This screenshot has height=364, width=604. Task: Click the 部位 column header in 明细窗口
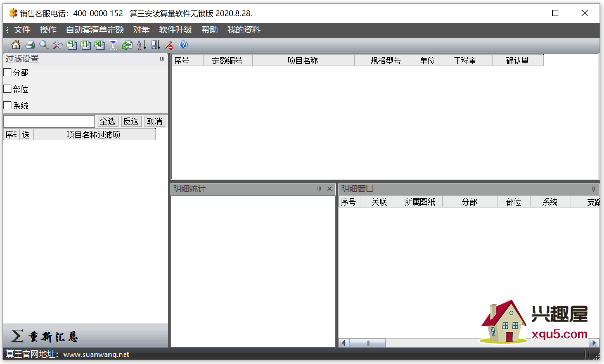click(x=514, y=202)
